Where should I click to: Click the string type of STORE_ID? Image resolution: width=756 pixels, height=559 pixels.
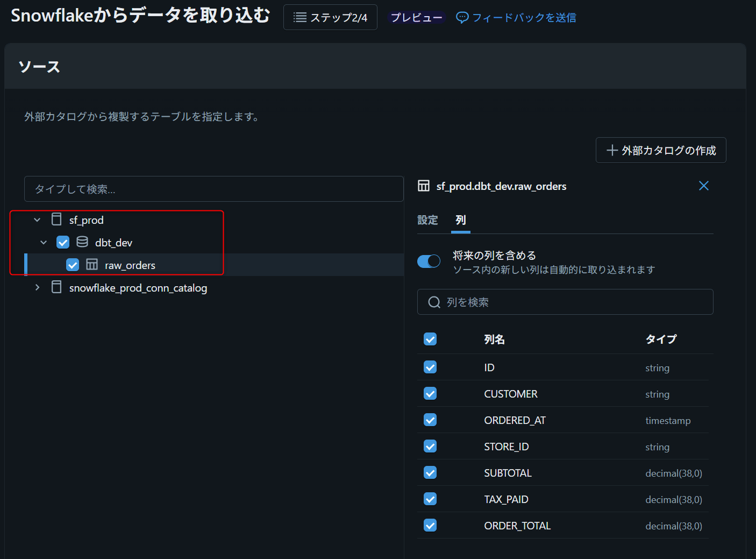tap(658, 447)
